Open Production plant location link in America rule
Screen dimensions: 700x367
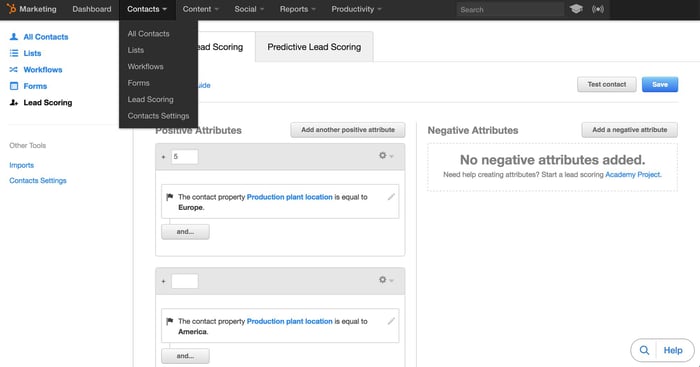[x=290, y=321]
